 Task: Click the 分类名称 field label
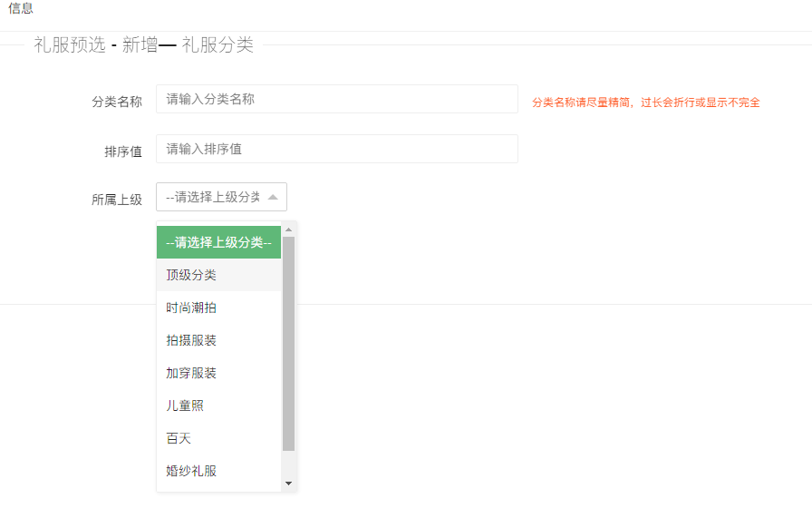pos(117,102)
